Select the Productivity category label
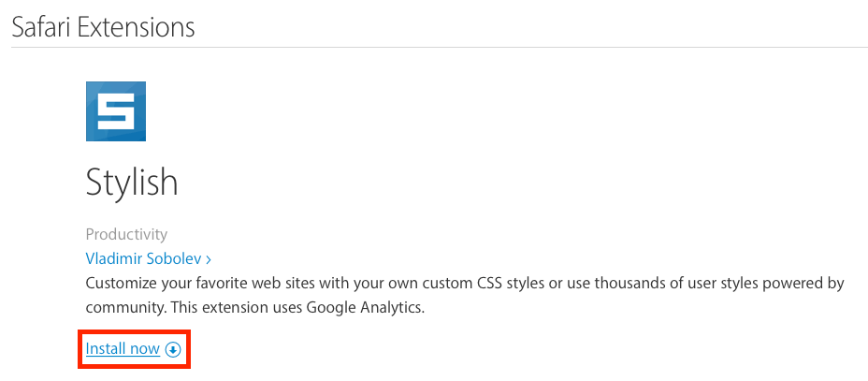The image size is (868, 381). 126,234
